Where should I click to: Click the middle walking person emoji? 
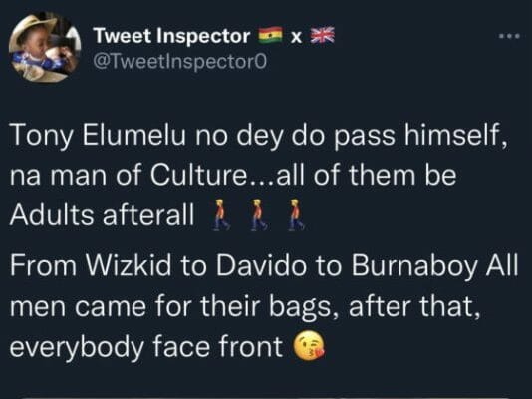point(259,215)
